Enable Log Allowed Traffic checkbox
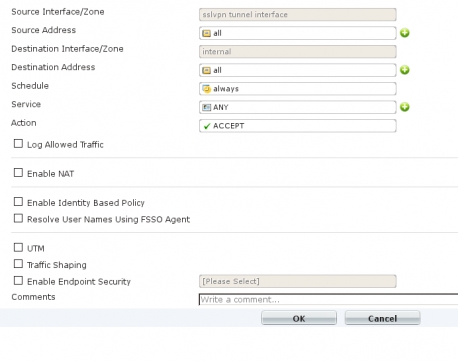Viewport: 458px width, 362px height. point(18,144)
